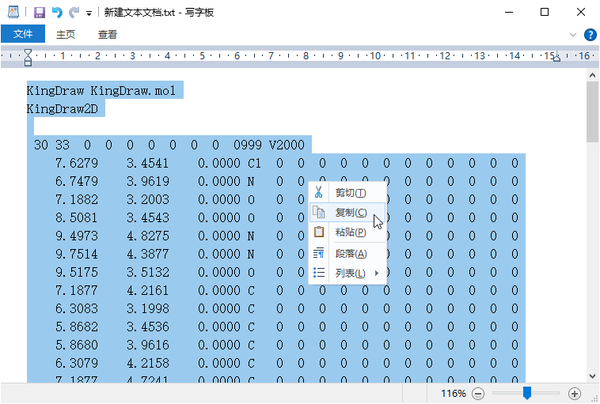Click the value 6.3079 in the list
600x404 pixels.
[x=77, y=363]
